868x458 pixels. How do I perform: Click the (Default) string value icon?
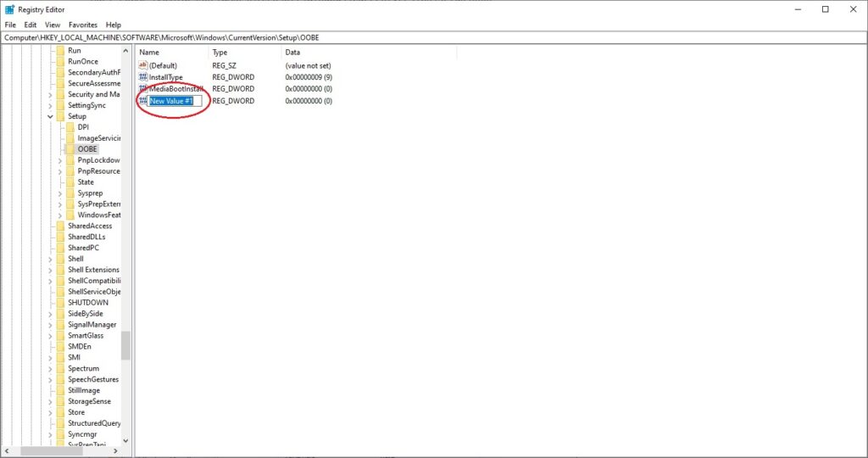coord(142,65)
